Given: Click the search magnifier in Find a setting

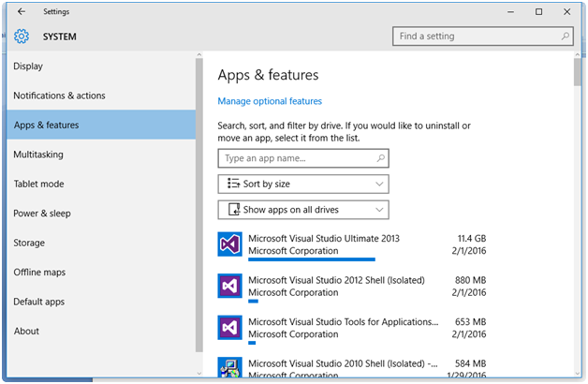Looking at the screenshot, I should click(x=565, y=37).
